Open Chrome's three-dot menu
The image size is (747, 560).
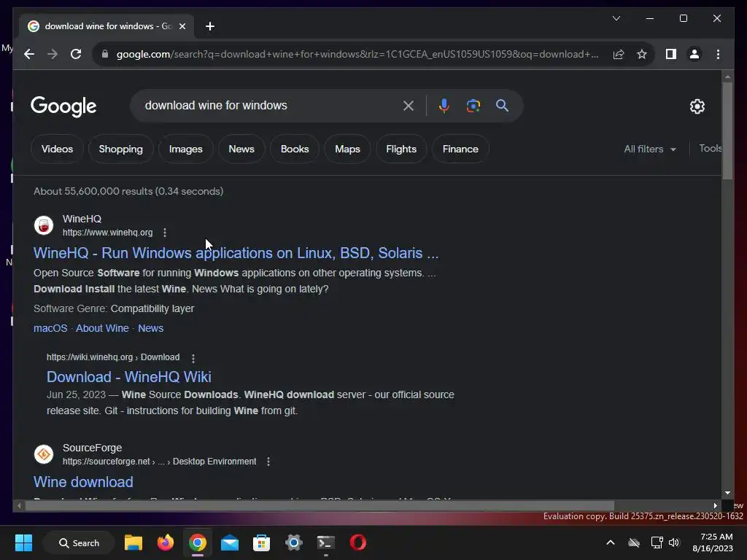(x=718, y=54)
